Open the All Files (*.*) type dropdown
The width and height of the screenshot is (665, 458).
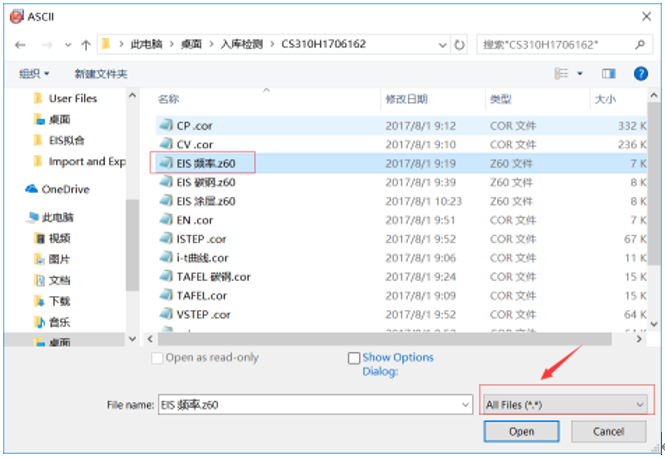point(565,405)
